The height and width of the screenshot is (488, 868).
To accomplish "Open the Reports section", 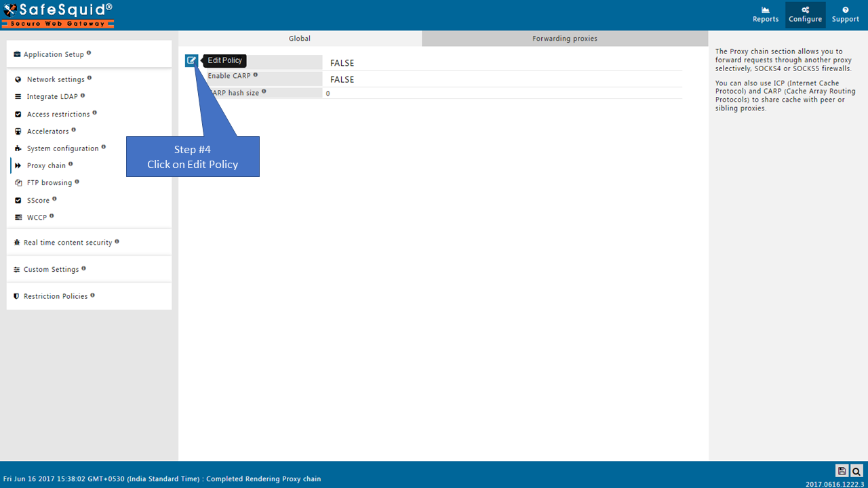I will click(x=766, y=15).
